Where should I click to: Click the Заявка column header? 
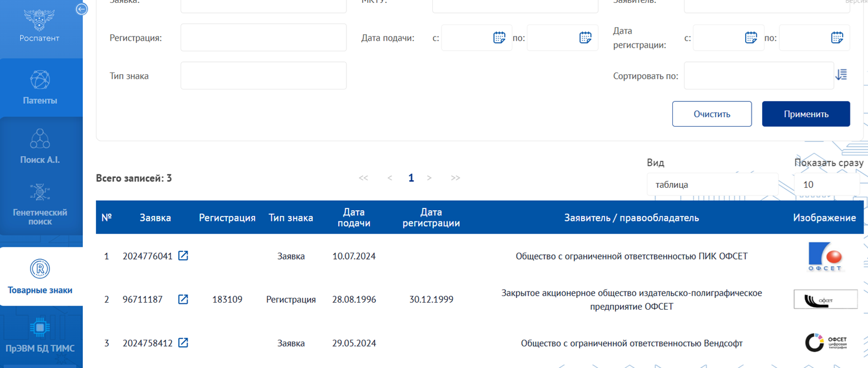(155, 218)
